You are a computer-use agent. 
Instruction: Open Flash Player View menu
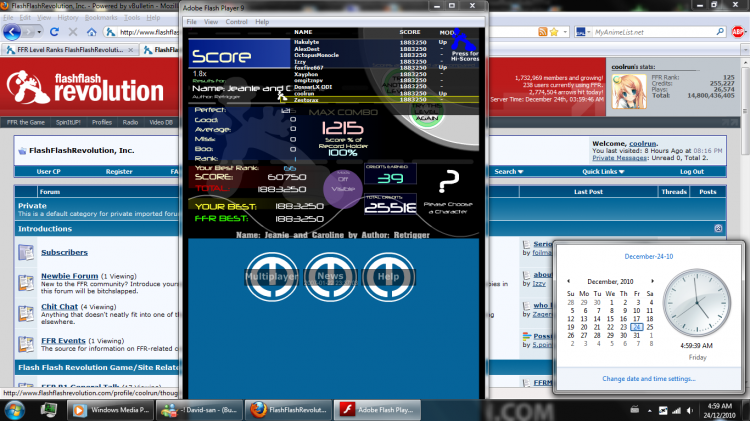click(x=210, y=22)
